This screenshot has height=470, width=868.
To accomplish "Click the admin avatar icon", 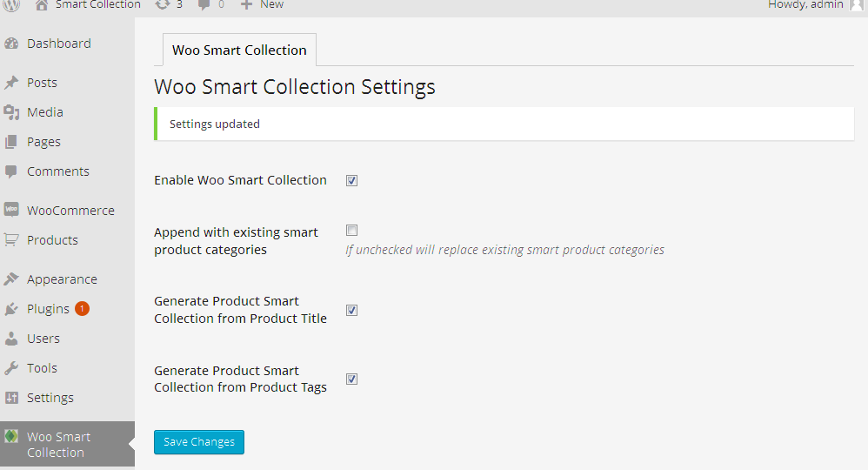I will point(856,5).
